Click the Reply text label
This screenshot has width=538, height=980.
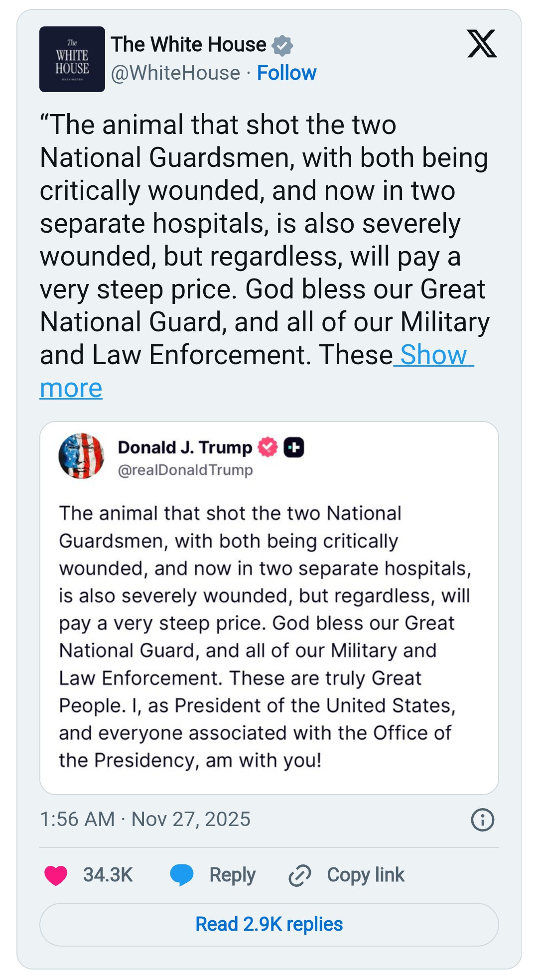[232, 875]
